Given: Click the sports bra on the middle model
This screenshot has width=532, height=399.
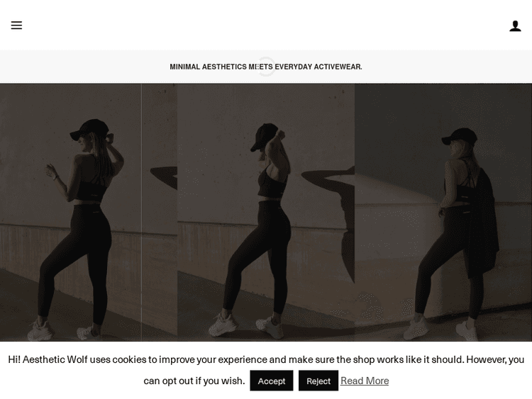Looking at the screenshot, I should (272, 185).
